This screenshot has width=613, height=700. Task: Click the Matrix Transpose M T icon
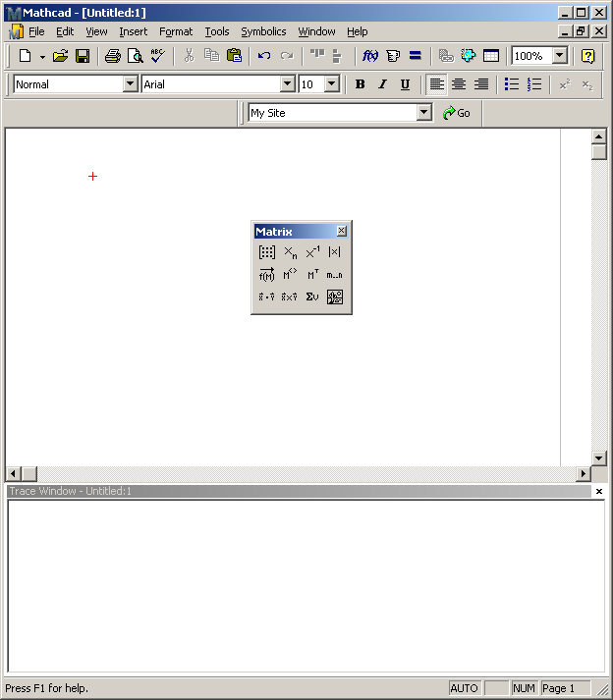tap(312, 275)
